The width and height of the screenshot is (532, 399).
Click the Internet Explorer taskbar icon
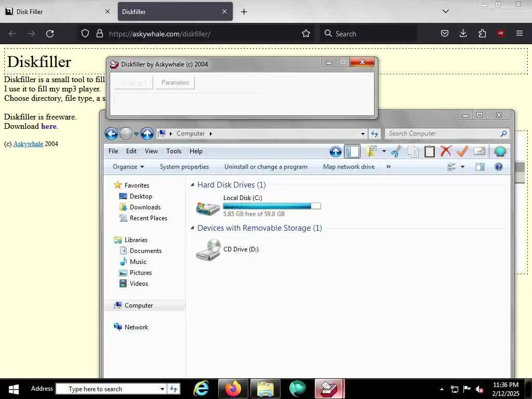point(201,389)
